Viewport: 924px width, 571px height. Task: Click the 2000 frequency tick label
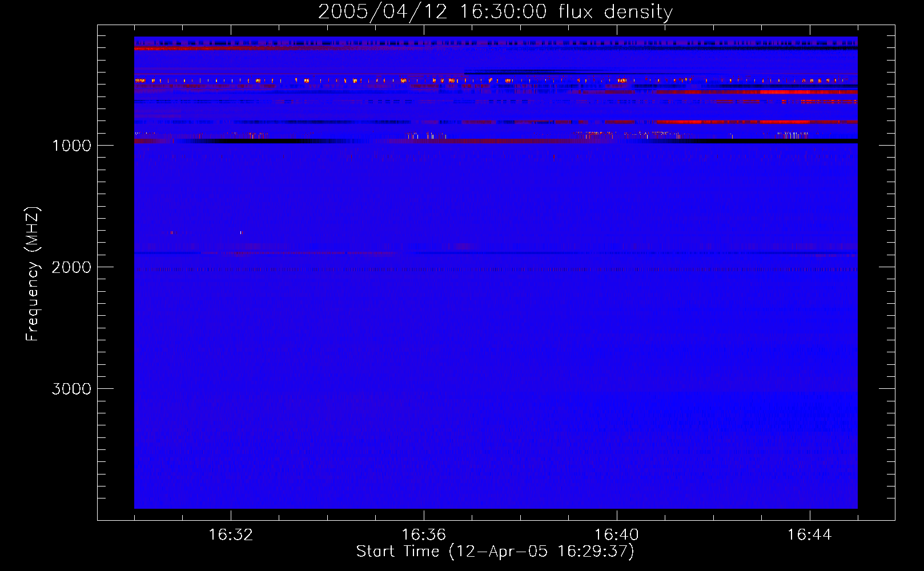(x=71, y=267)
